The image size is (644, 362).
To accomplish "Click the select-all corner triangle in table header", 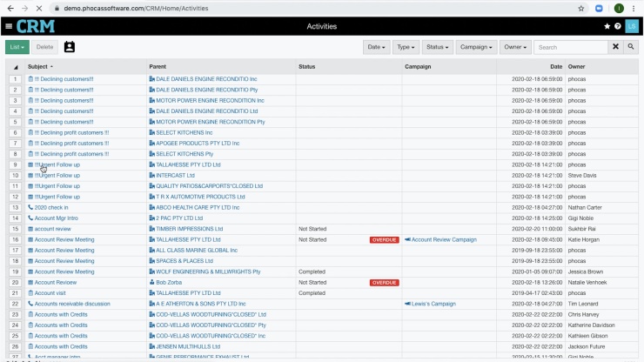I will [16, 67].
